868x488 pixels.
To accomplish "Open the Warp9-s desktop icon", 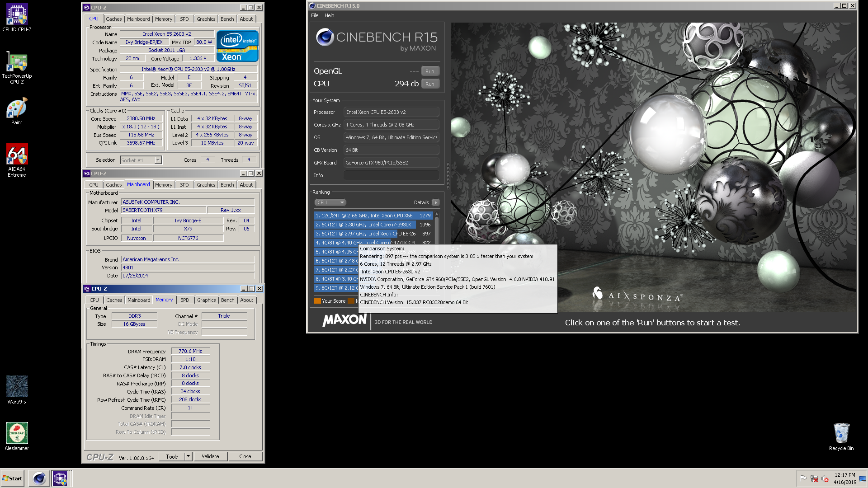I will [x=17, y=390].
